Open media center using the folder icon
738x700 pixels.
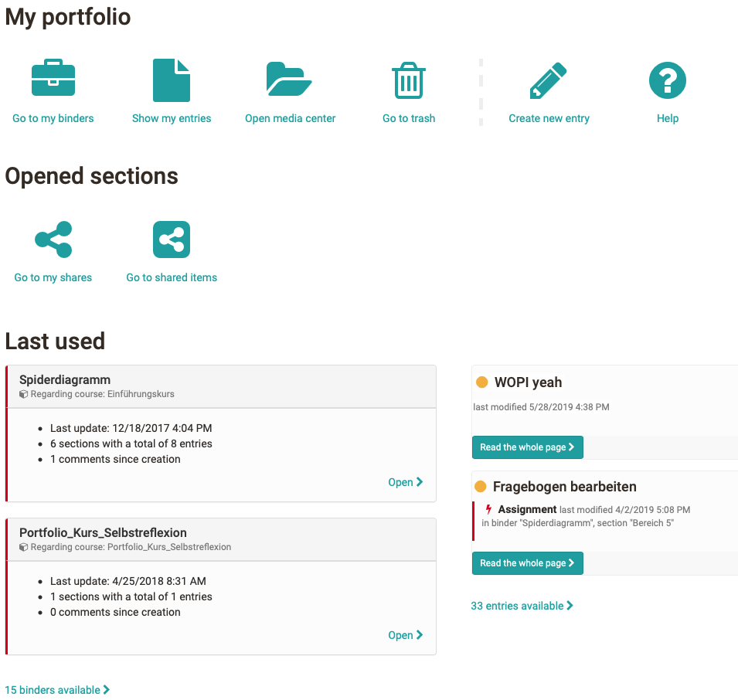[x=290, y=79]
